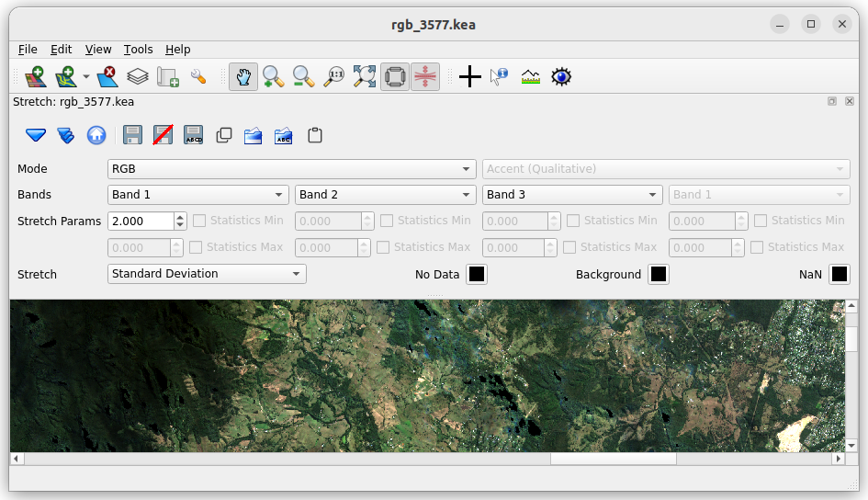The height and width of the screenshot is (500, 868).
Task: Open the Profile tool in toolbar
Action: click(x=530, y=77)
